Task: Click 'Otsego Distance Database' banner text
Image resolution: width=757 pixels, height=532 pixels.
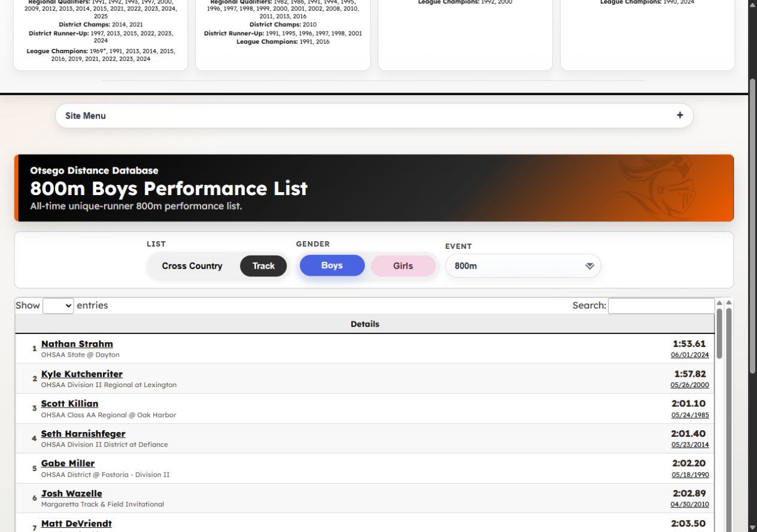Action: 94,171
